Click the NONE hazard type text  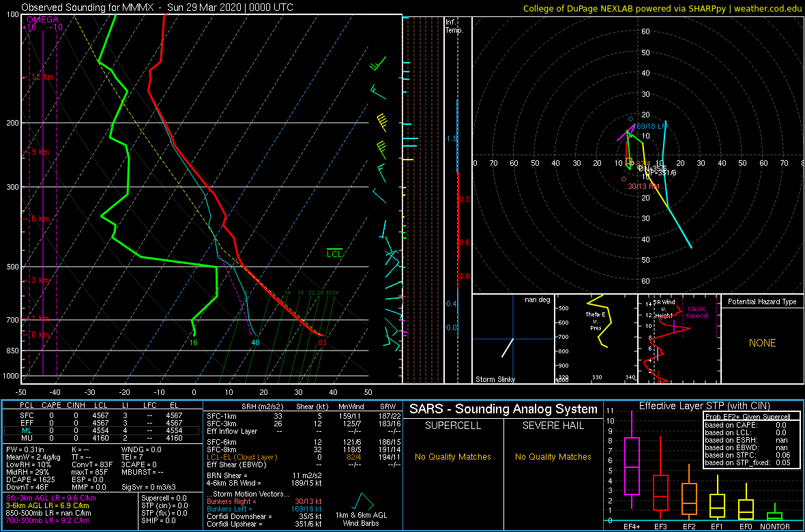(762, 343)
